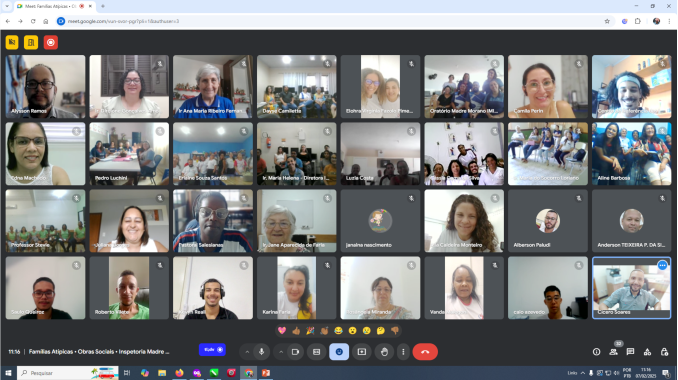Hang up with red leave call button
The image size is (678, 380).
(425, 352)
